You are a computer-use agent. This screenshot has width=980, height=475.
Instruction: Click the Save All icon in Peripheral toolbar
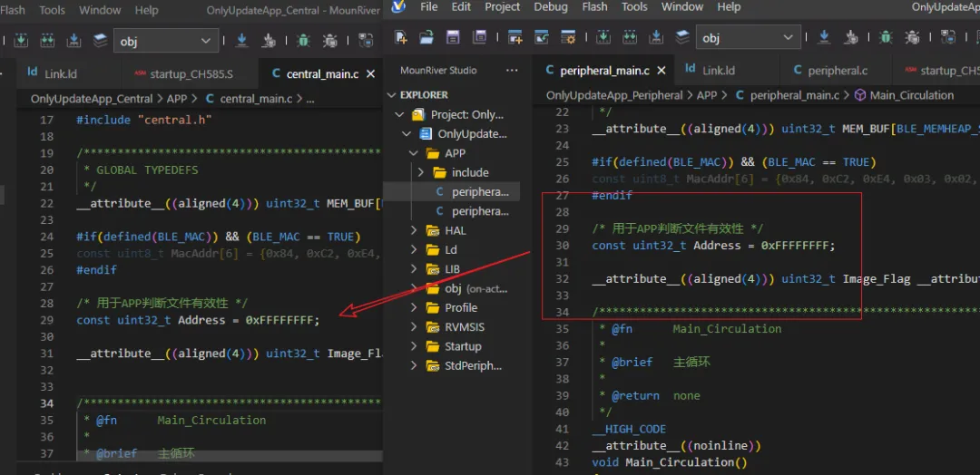click(479, 37)
